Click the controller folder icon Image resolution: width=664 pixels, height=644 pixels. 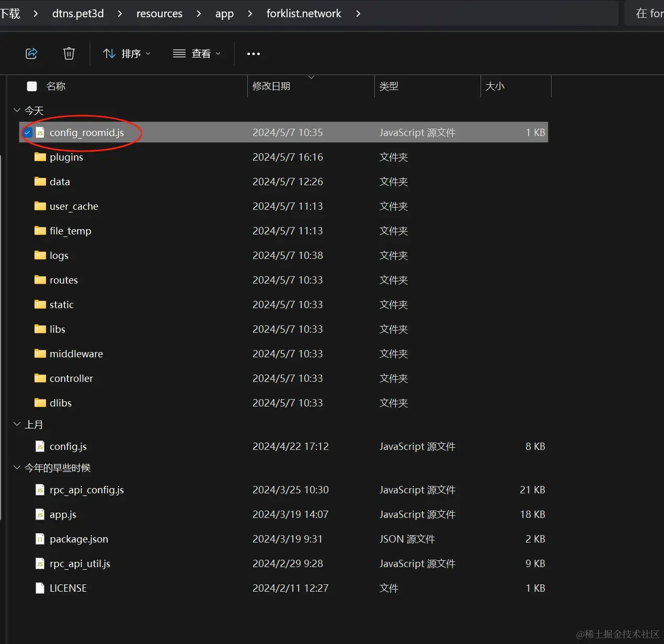pyautogui.click(x=40, y=378)
